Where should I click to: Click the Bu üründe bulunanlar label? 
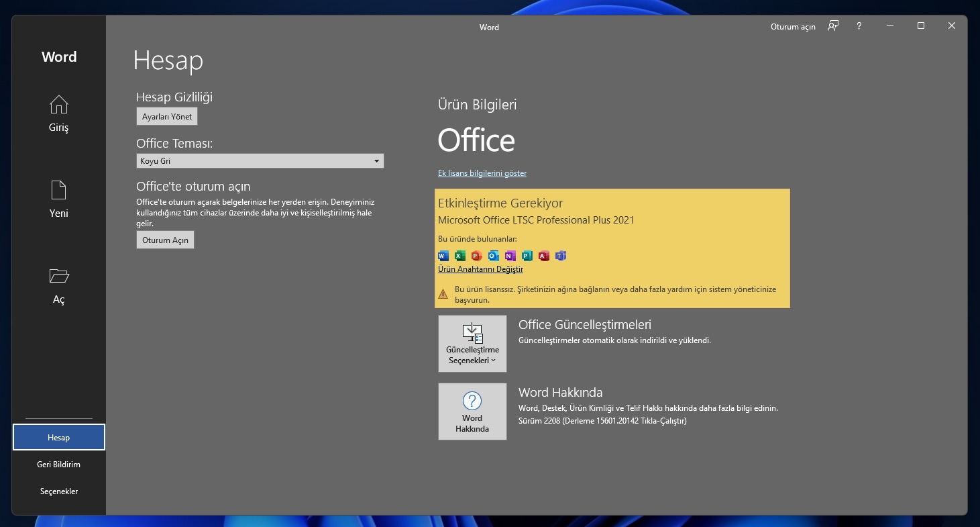(x=478, y=239)
